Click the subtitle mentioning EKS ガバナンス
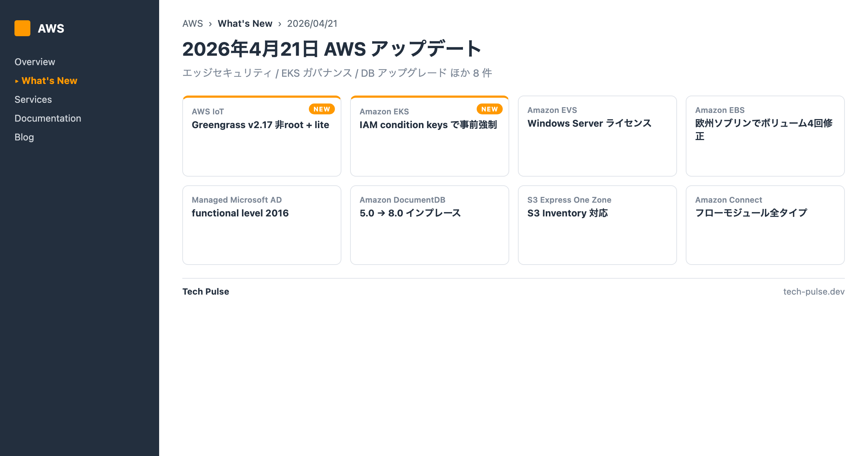The height and width of the screenshot is (456, 868). click(x=337, y=73)
